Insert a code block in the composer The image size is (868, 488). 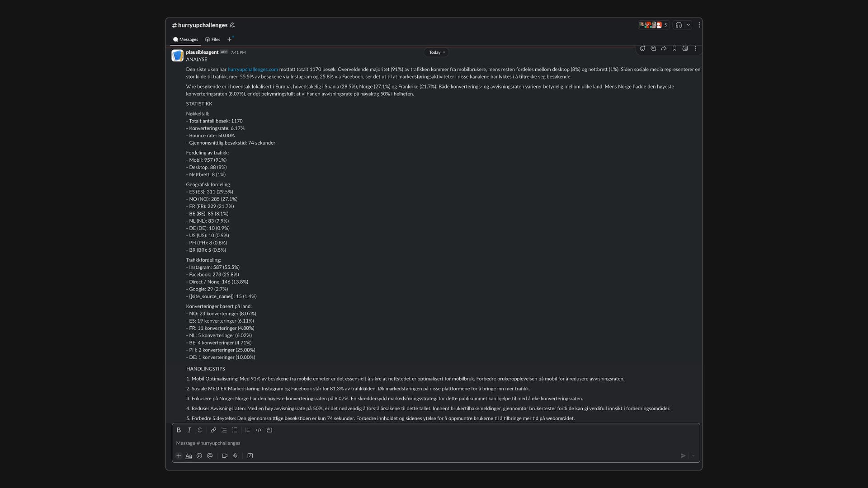pos(269,430)
